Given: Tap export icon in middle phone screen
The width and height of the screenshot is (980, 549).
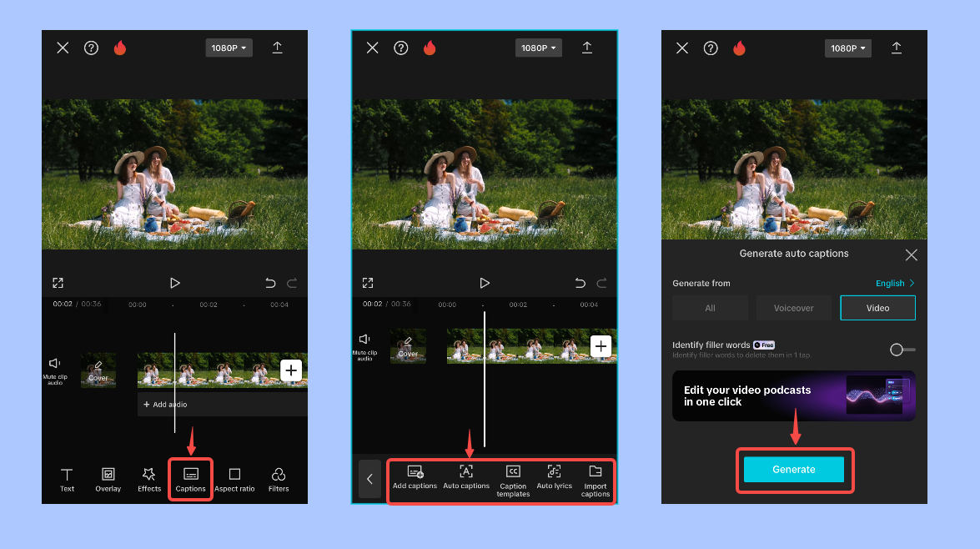Looking at the screenshot, I should tap(587, 48).
